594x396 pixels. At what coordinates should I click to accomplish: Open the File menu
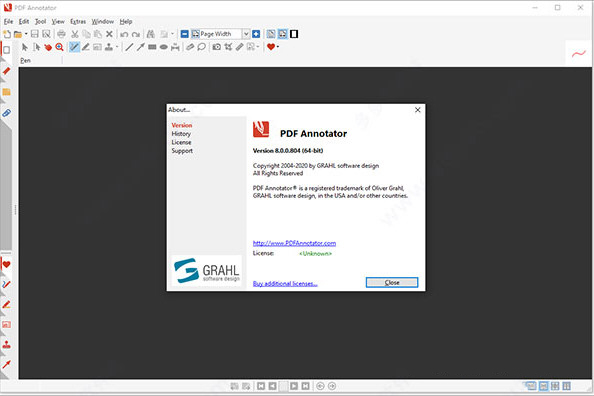tap(8, 22)
